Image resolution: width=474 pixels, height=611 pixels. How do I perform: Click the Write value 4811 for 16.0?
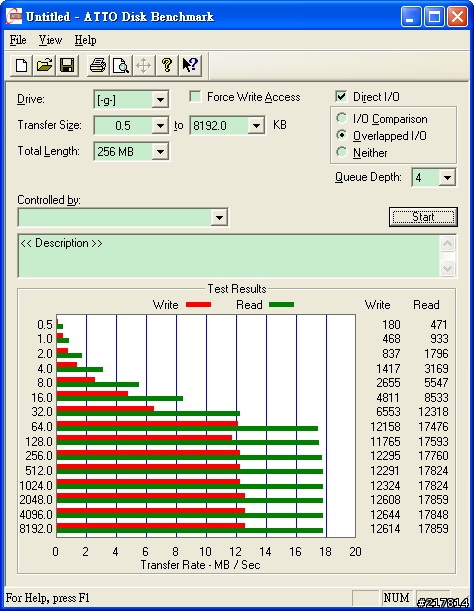388,397
